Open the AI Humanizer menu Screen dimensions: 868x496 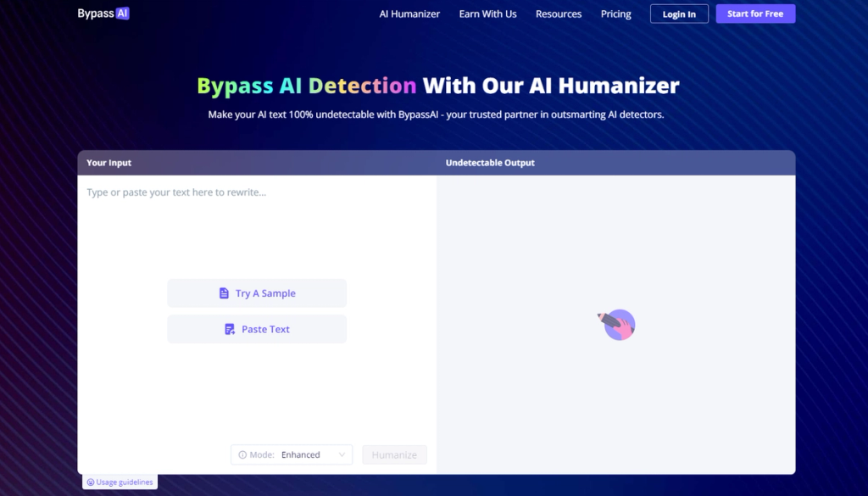point(409,14)
